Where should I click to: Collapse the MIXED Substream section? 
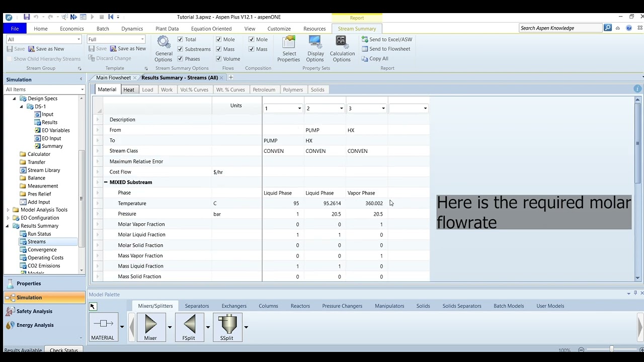106,182
